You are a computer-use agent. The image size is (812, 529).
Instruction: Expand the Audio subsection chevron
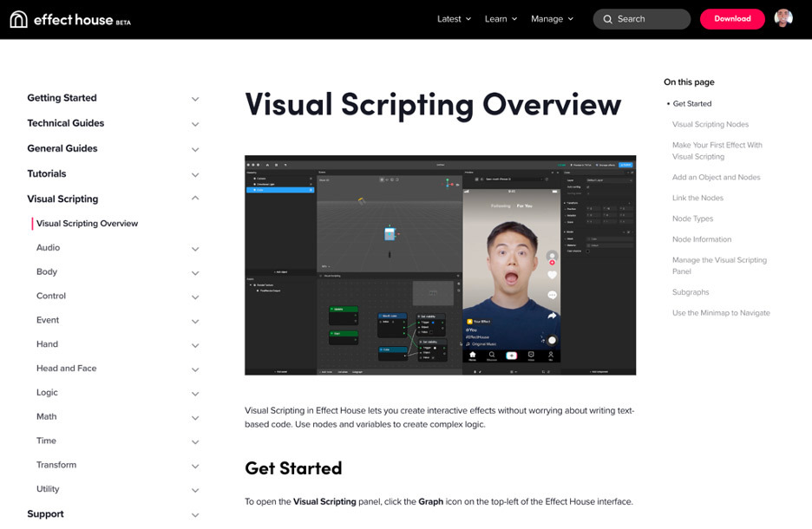[x=195, y=249]
